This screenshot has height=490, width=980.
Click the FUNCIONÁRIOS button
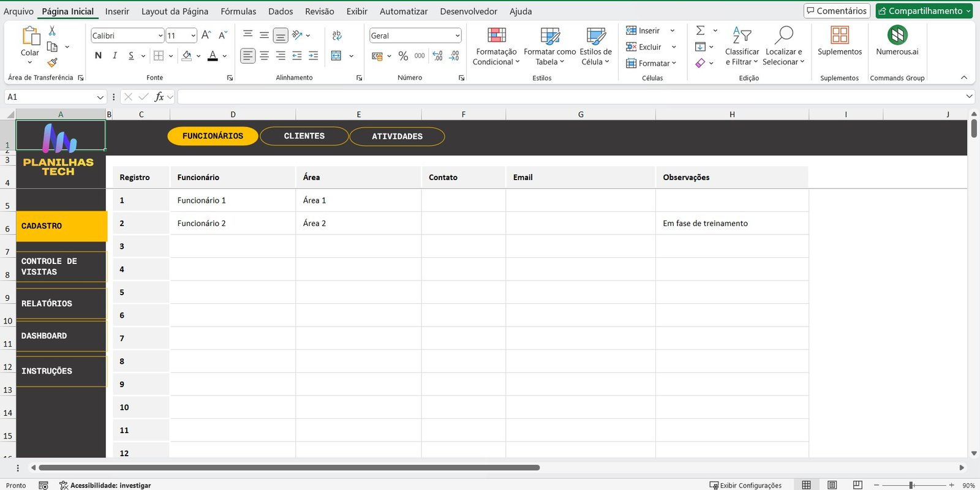point(213,136)
